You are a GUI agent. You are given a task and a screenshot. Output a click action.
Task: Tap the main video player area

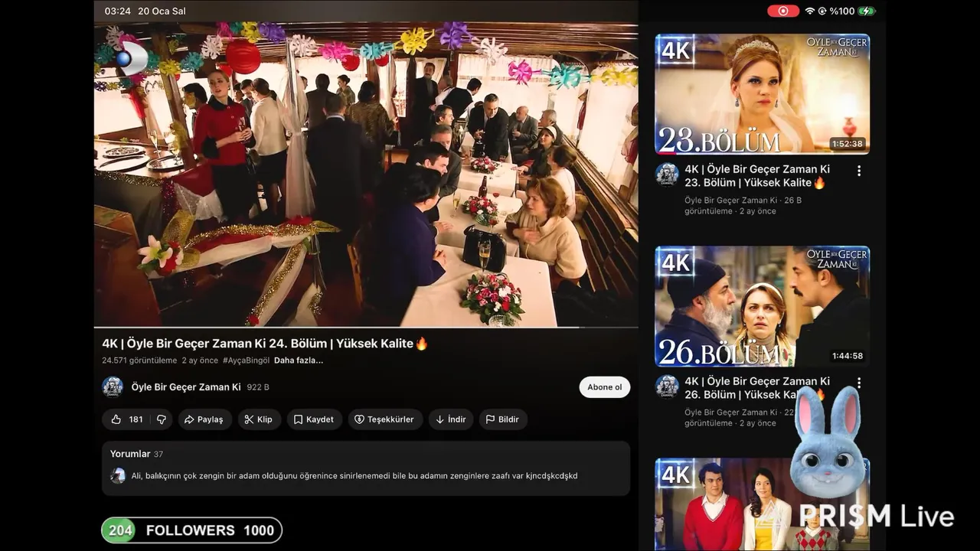pos(366,174)
